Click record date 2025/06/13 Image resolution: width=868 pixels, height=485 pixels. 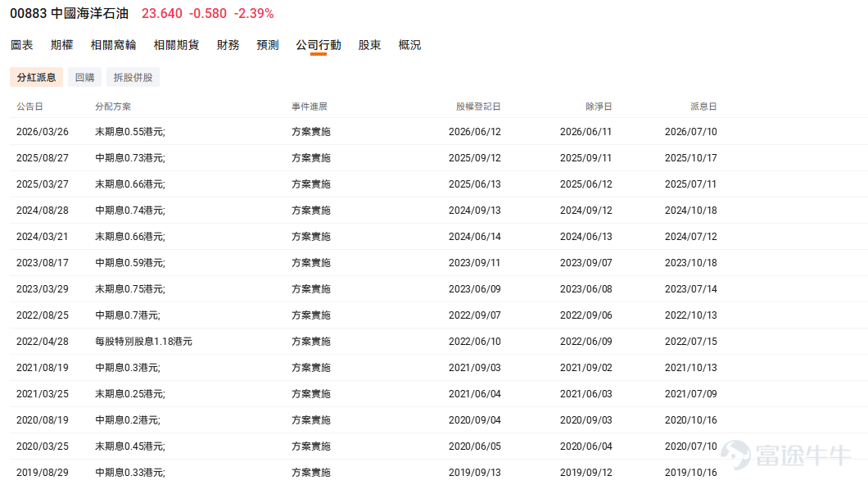click(475, 184)
